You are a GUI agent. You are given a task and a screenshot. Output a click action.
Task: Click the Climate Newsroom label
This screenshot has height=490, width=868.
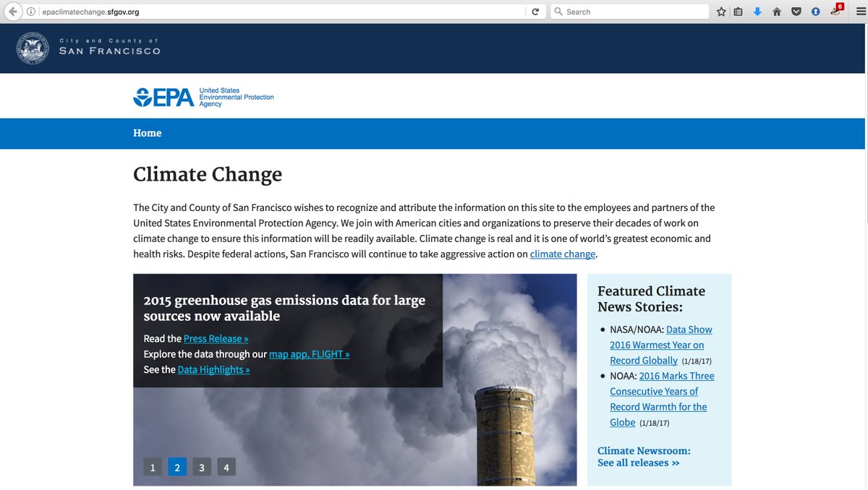tap(644, 451)
